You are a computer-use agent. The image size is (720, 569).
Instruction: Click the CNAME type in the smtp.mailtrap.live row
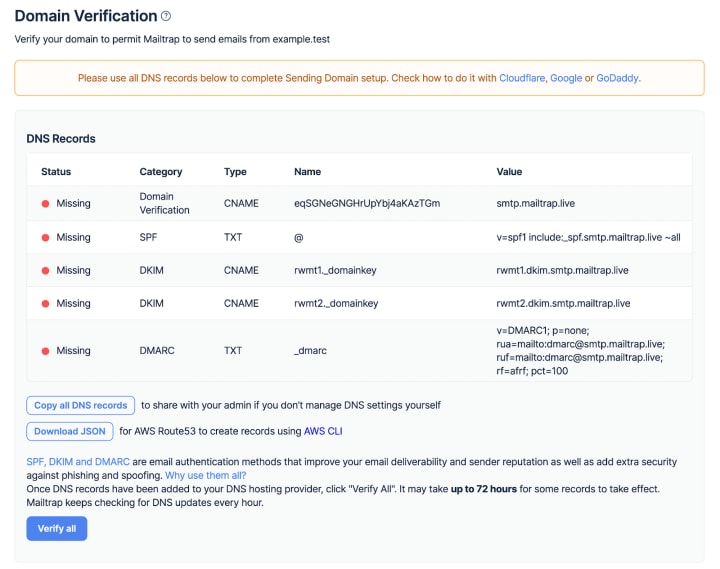(x=241, y=203)
